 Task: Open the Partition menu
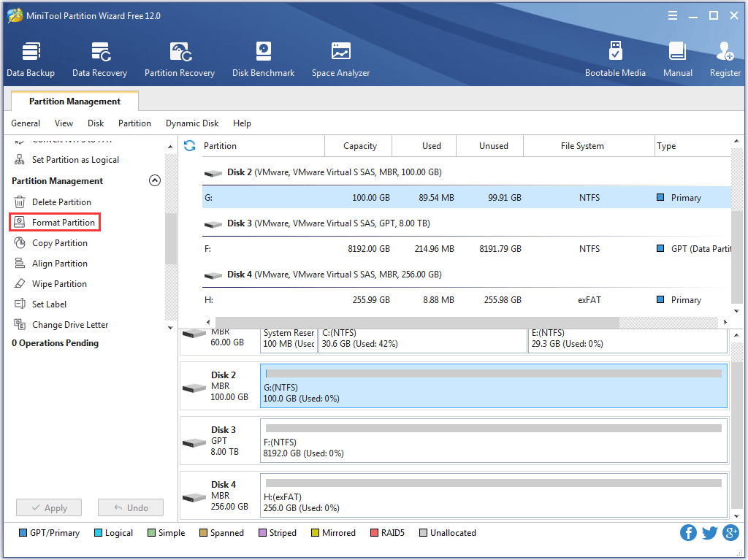134,123
